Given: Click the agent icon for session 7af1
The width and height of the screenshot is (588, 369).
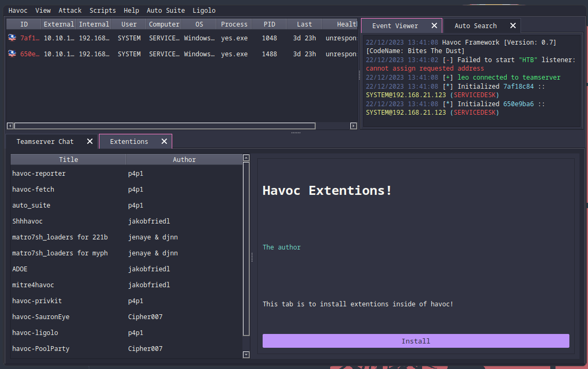Looking at the screenshot, I should click(12, 38).
